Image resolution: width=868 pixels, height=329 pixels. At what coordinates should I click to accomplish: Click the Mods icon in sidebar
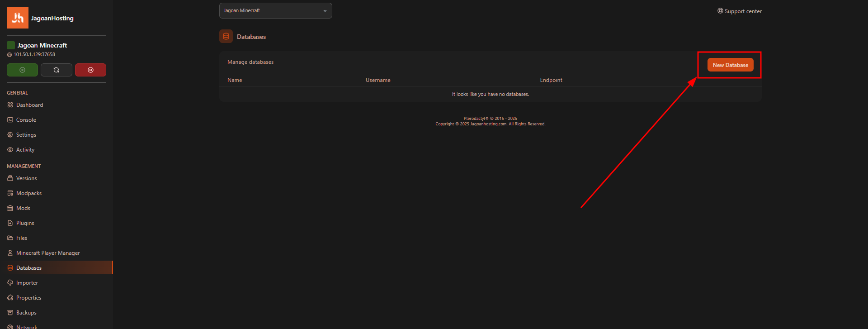click(10, 208)
